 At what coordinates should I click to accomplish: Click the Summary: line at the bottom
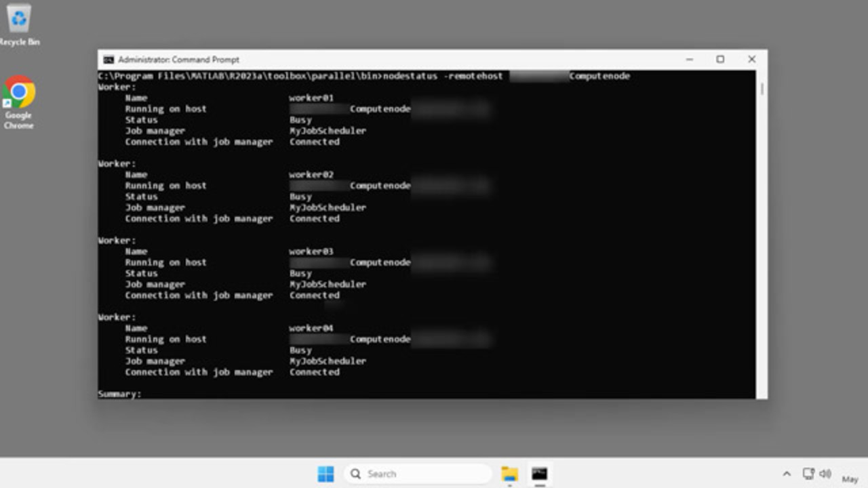[x=119, y=394]
